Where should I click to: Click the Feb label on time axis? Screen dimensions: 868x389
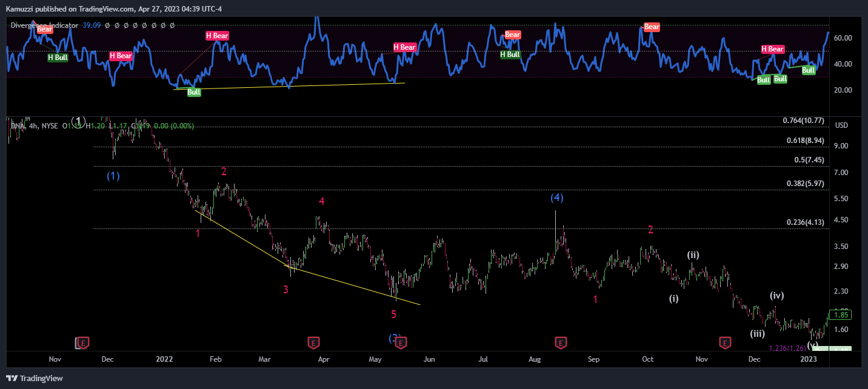[x=215, y=359]
